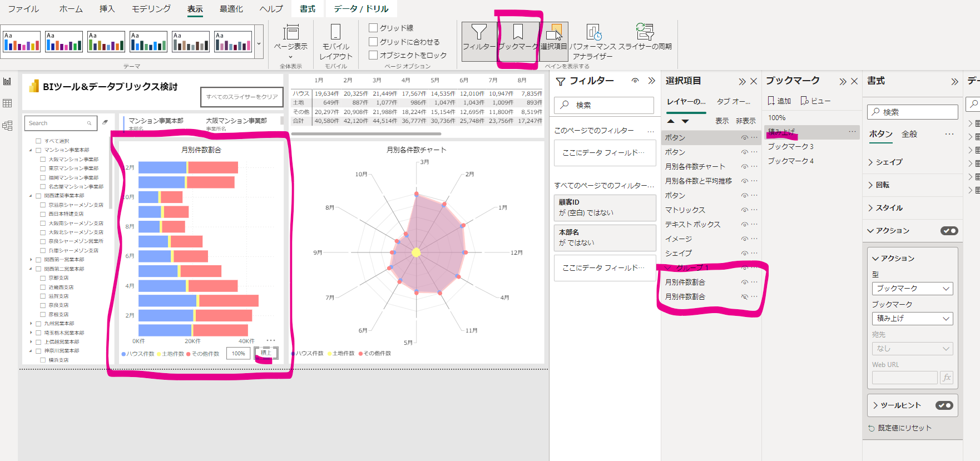Open more options for マトリックス layer

[754, 210]
